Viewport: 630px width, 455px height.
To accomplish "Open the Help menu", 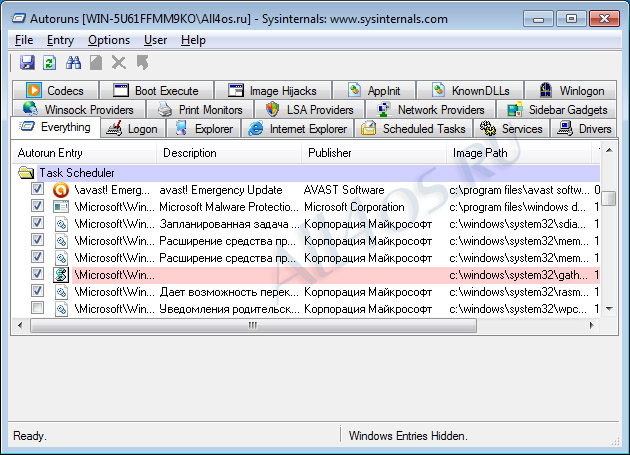I will [x=193, y=40].
